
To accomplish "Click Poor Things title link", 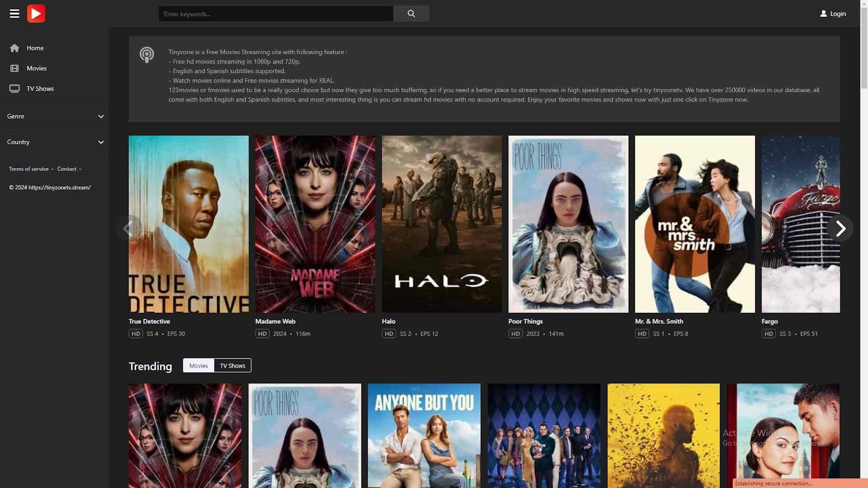I will tap(526, 321).
